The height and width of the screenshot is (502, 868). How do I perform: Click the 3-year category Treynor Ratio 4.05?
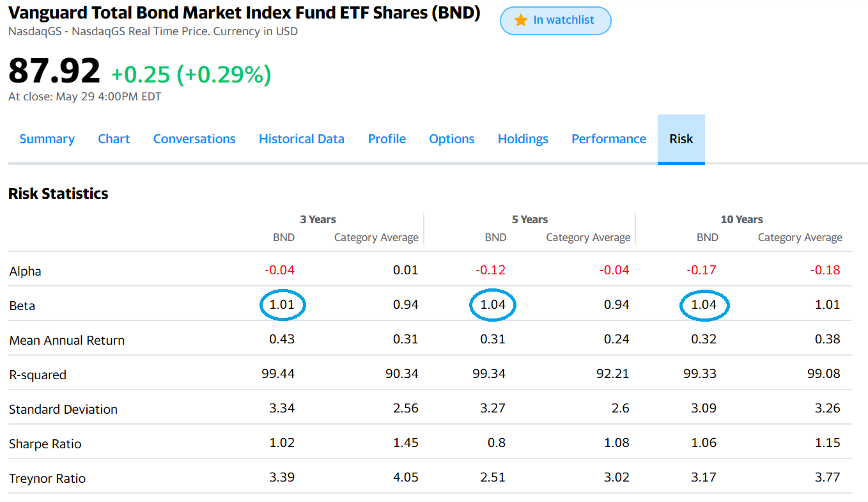(406, 477)
